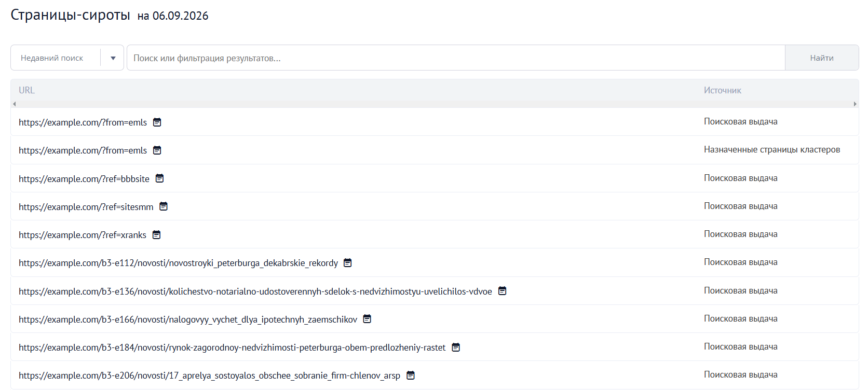Click the details icon after 17_aprelya_sostoyalos URL
Viewport: 868px width, 390px height.
411,375
